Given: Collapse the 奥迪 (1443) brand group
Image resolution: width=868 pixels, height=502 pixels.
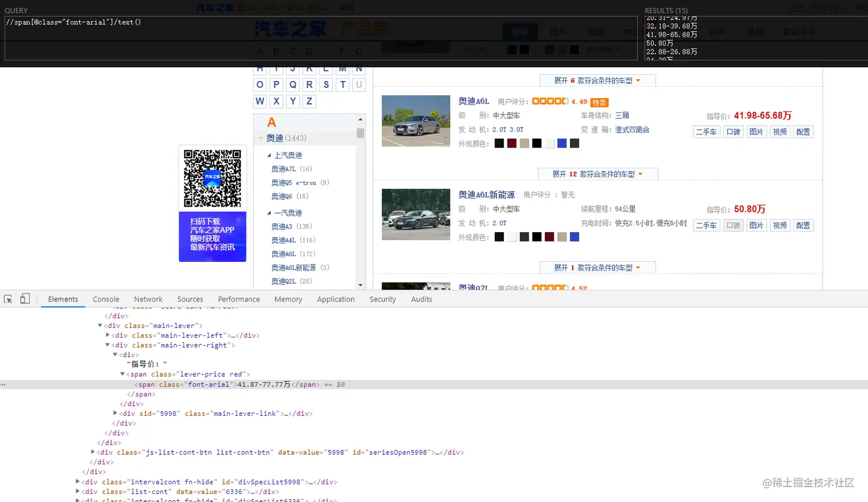Looking at the screenshot, I should 261,138.
